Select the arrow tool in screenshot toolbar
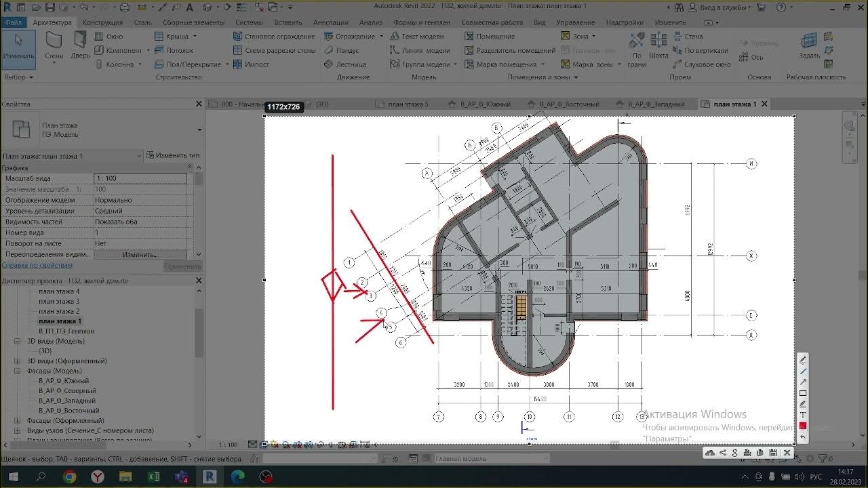 click(x=803, y=382)
